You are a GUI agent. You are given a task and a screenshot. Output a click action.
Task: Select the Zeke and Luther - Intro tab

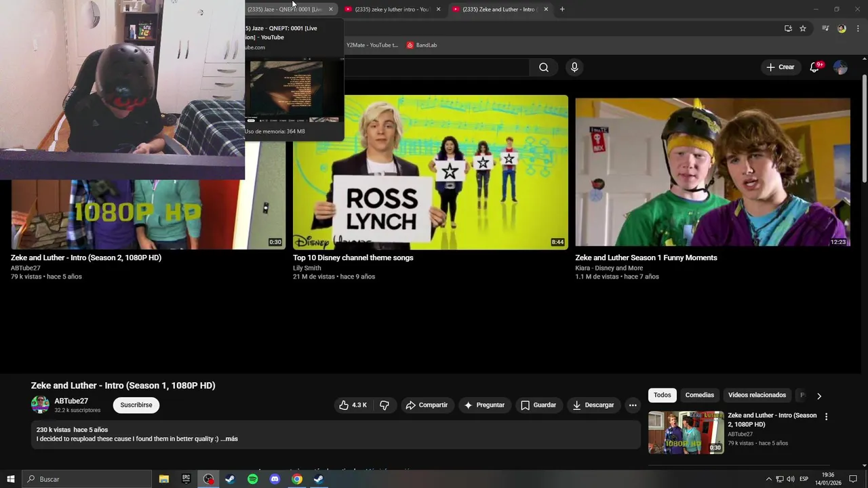(499, 9)
